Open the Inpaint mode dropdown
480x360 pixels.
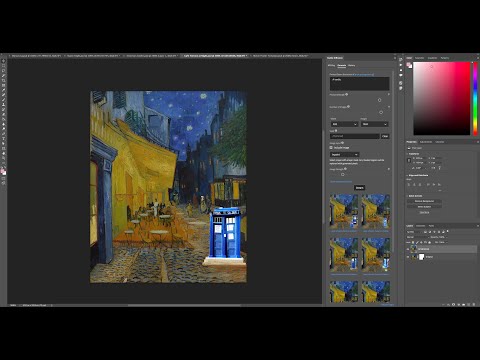click(345, 155)
